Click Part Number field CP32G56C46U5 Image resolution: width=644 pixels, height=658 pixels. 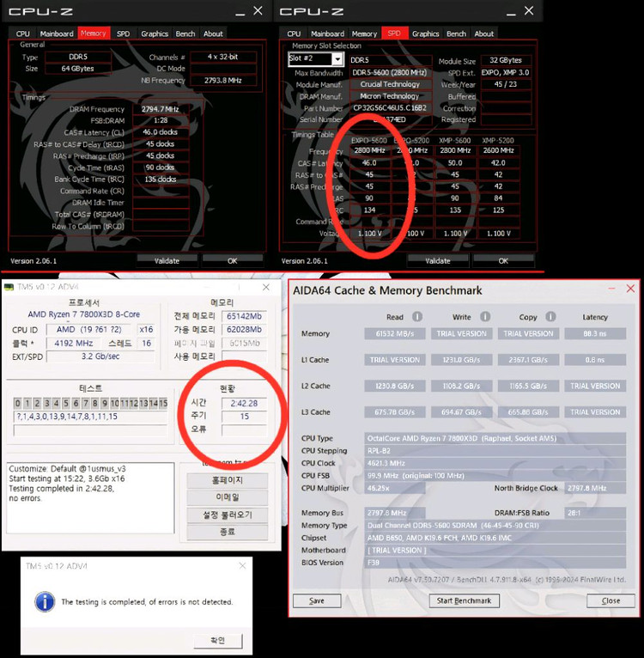click(x=390, y=108)
